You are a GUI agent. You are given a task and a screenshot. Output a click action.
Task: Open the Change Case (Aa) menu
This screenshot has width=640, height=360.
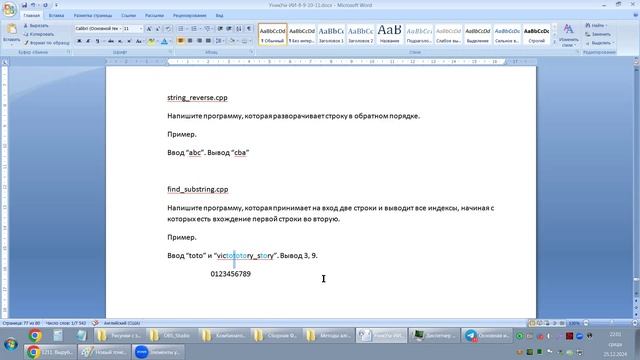tap(139, 41)
